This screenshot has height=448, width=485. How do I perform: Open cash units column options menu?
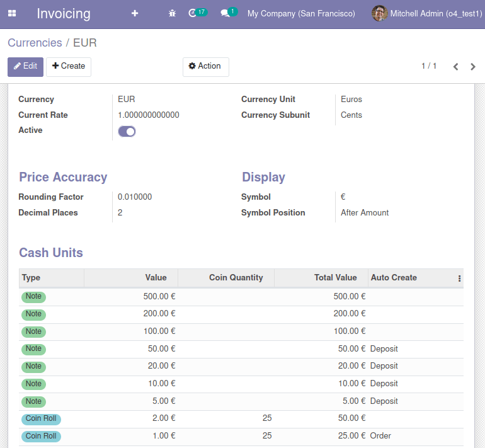point(459,278)
